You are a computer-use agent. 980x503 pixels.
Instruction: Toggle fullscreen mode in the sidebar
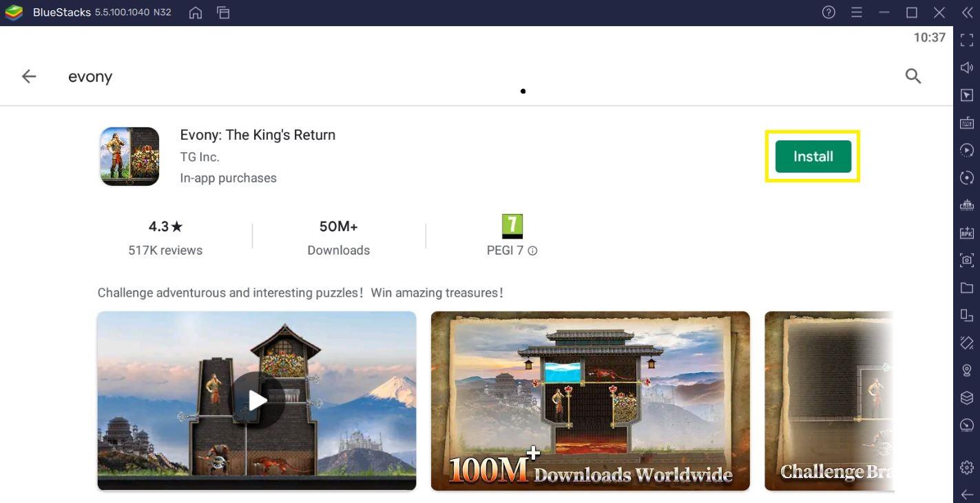point(966,39)
